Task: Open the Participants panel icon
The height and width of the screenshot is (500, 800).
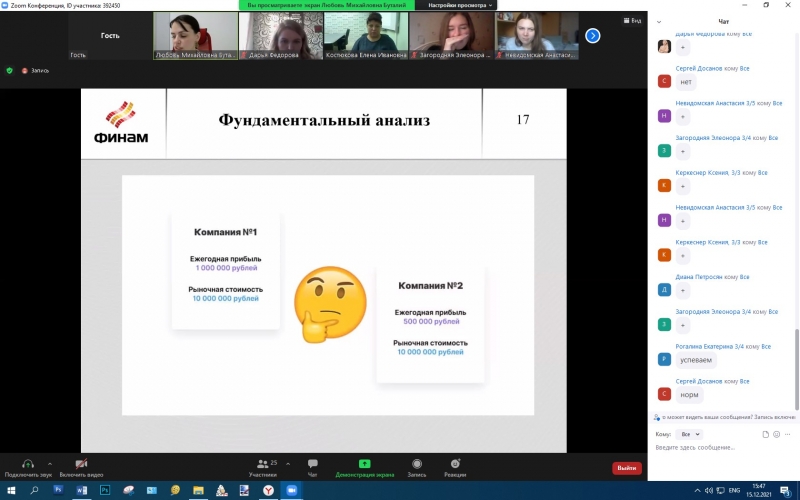Action: (263, 464)
